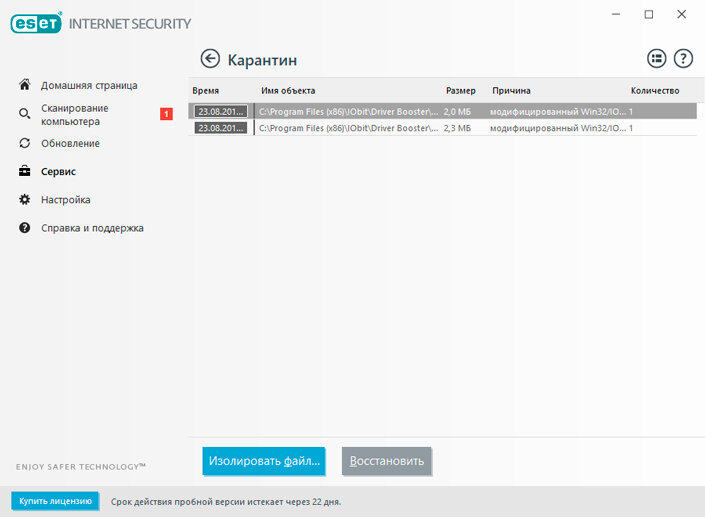
Task: Close the ESET window
Action: click(682, 14)
